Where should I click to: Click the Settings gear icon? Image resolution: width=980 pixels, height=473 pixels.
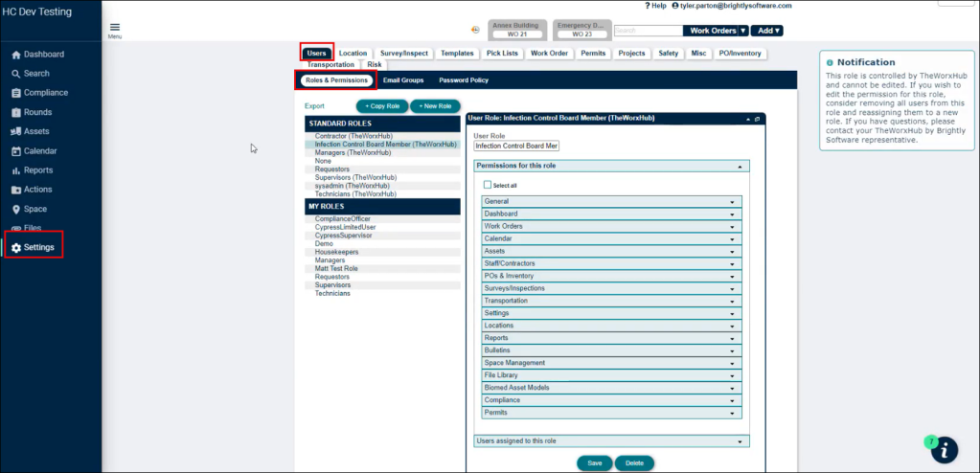[16, 248]
